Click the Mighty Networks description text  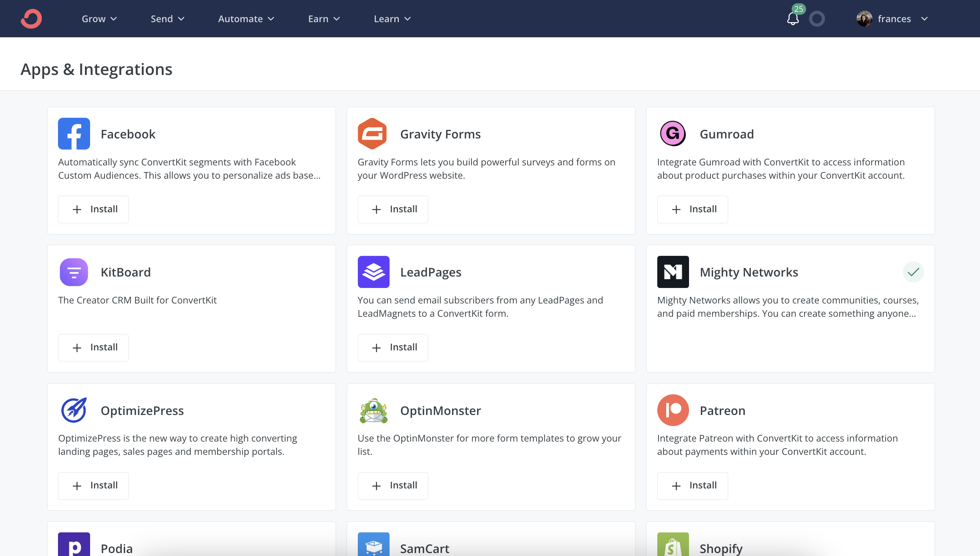(788, 307)
